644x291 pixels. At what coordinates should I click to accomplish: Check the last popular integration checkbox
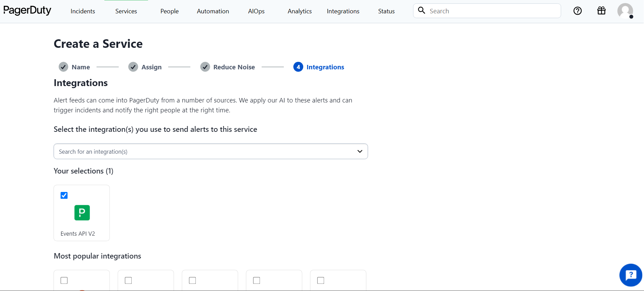coord(321,280)
